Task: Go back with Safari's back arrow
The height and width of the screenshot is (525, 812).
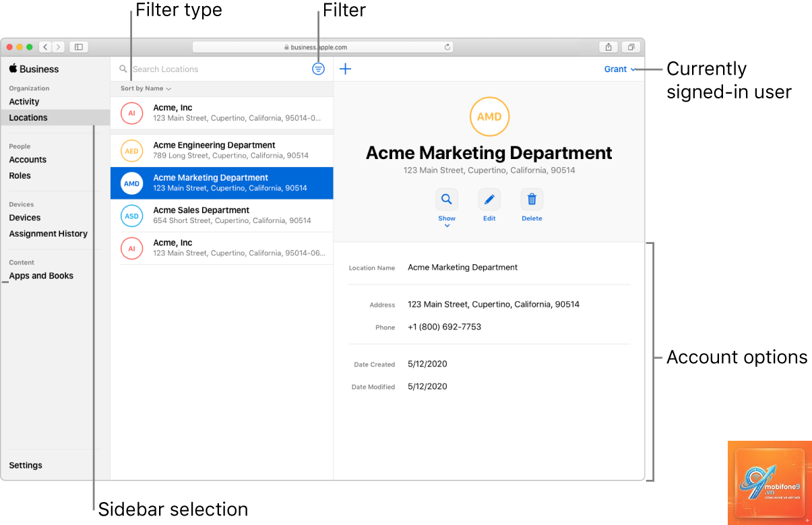Action: point(45,47)
